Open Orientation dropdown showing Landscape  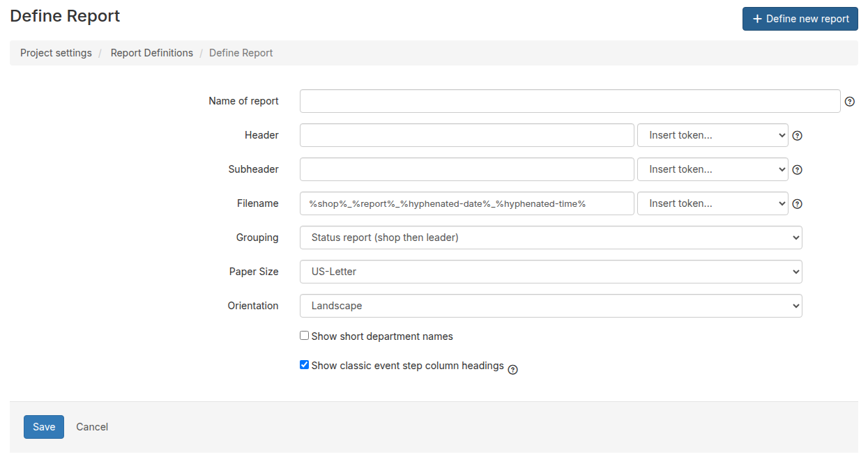(551, 306)
